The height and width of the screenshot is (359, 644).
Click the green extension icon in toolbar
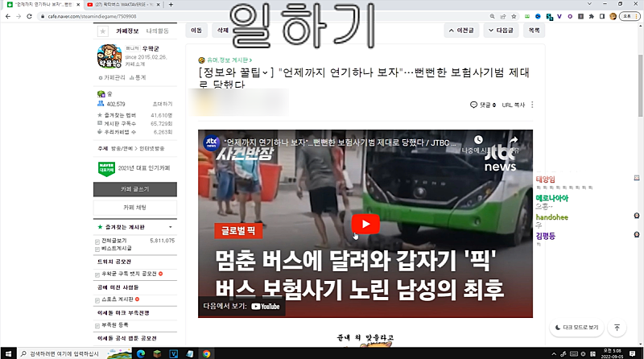(527, 16)
